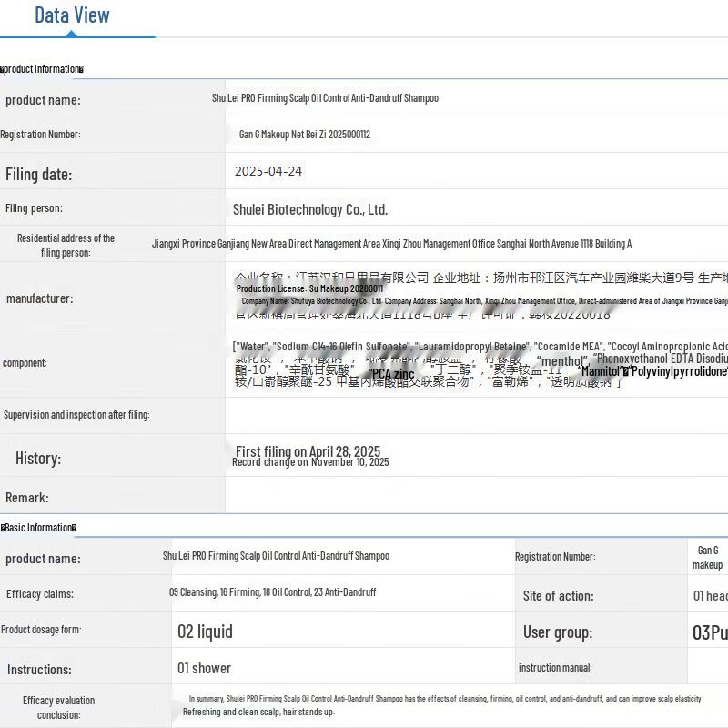Click 'Record change on November 10, 2025'
The width and height of the screenshot is (728, 728).
coord(310,462)
